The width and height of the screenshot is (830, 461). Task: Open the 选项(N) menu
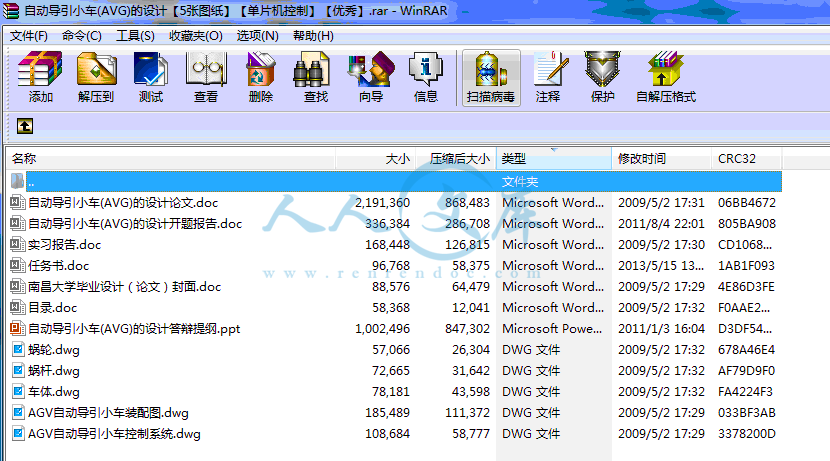(x=257, y=36)
